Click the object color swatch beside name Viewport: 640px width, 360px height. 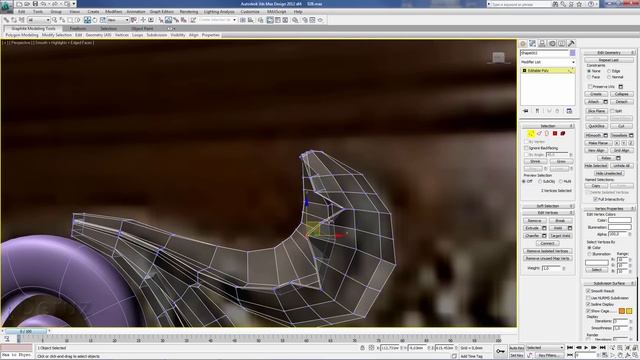[x=573, y=53]
